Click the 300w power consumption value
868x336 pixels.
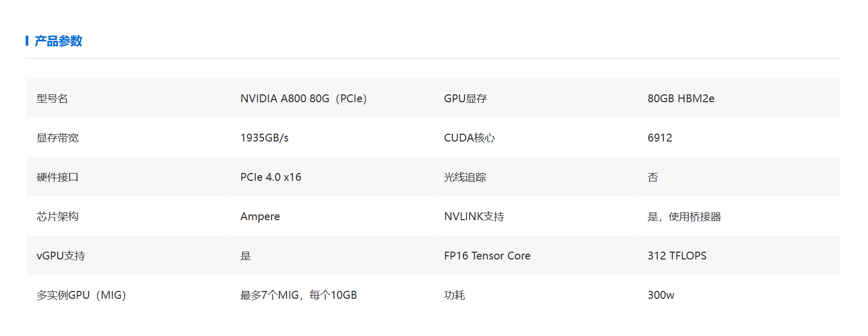pyautogui.click(x=661, y=295)
